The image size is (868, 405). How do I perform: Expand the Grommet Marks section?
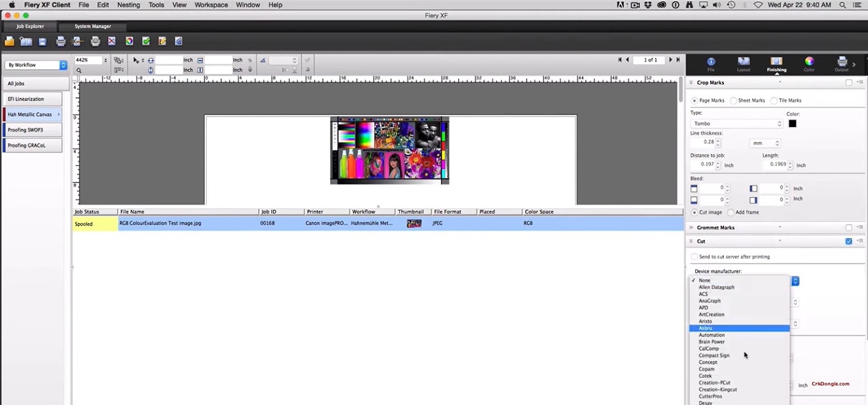pyautogui.click(x=691, y=227)
